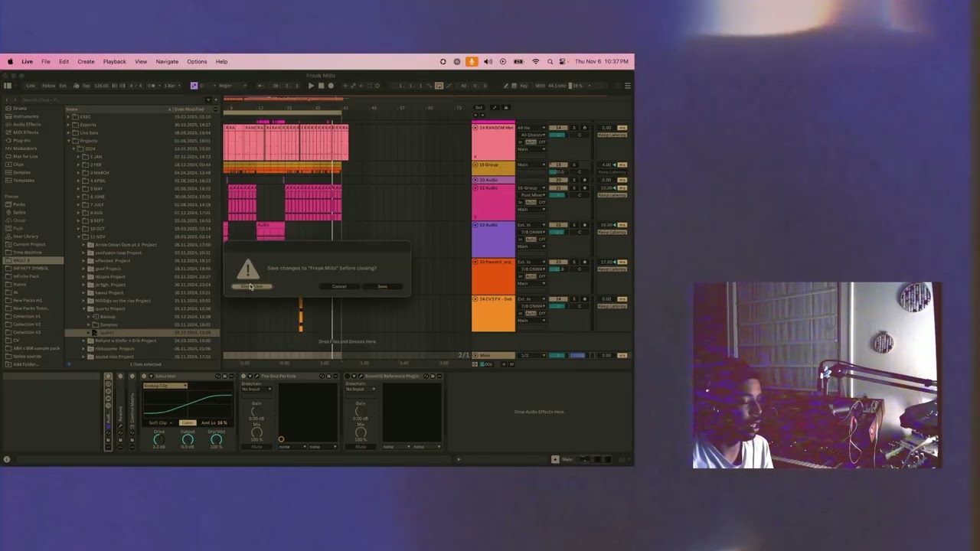Image resolution: width=980 pixels, height=551 pixels.
Task: Click the browser search field
Action: (x=111, y=99)
